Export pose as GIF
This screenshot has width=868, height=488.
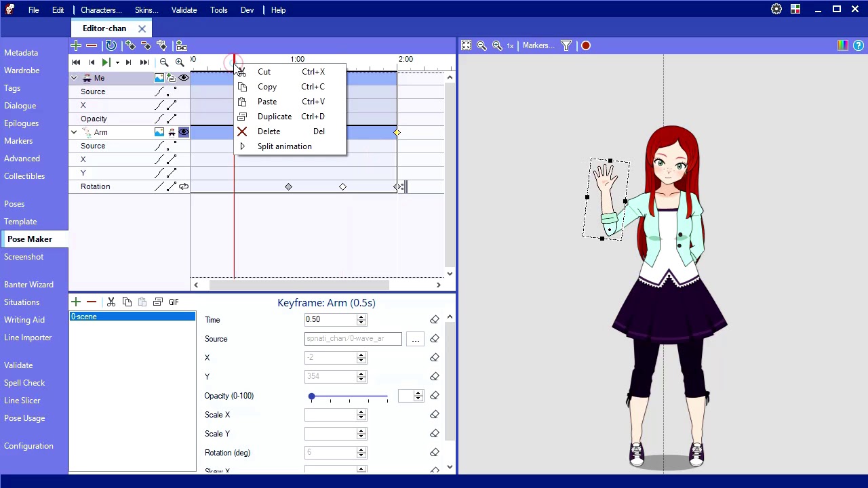point(174,302)
